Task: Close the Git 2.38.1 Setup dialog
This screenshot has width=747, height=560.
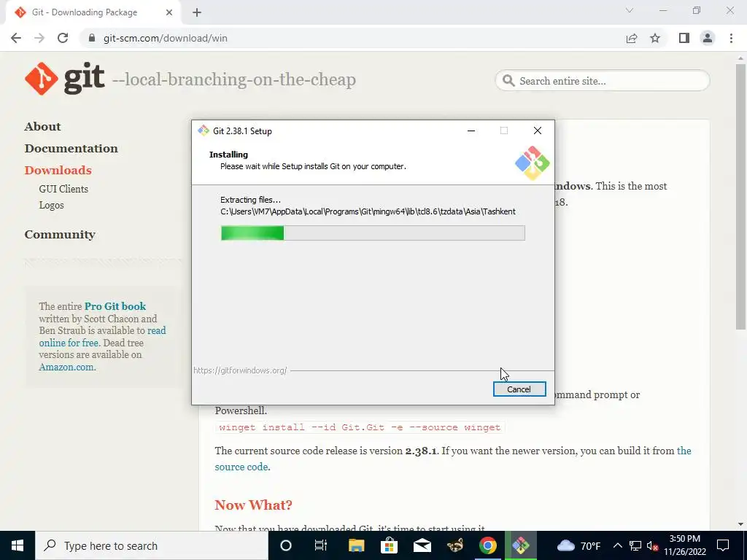Action: pos(538,131)
